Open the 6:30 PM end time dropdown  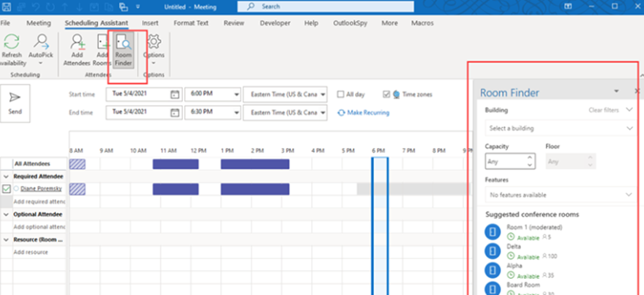236,112
